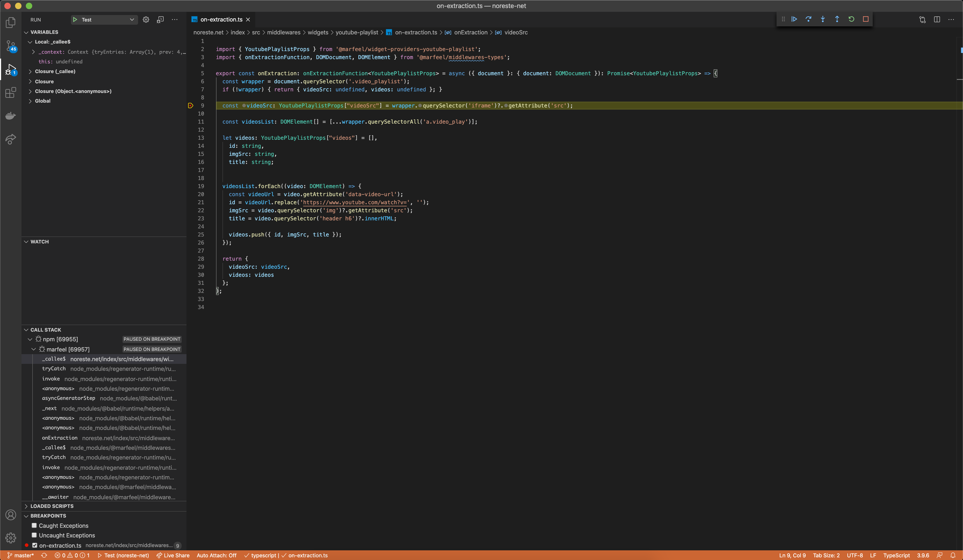Open the Manage gear at sidebar bottom
This screenshot has height=560, width=963.
coord(11,538)
